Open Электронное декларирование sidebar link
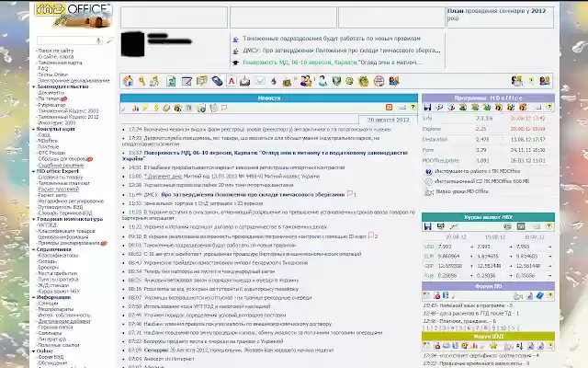This screenshot has height=368, width=588. 73,81
